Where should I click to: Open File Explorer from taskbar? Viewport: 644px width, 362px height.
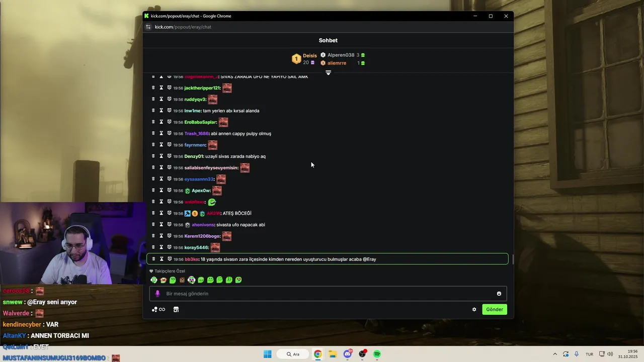333,354
